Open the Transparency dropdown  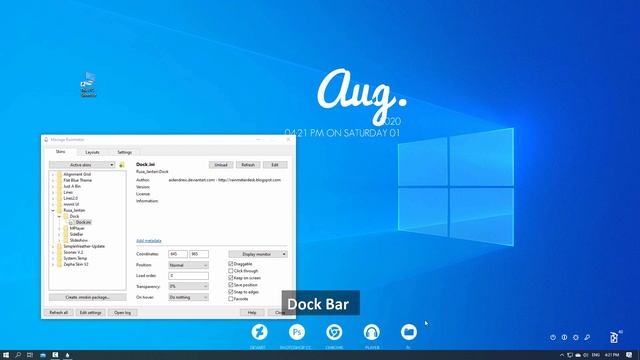point(189,286)
